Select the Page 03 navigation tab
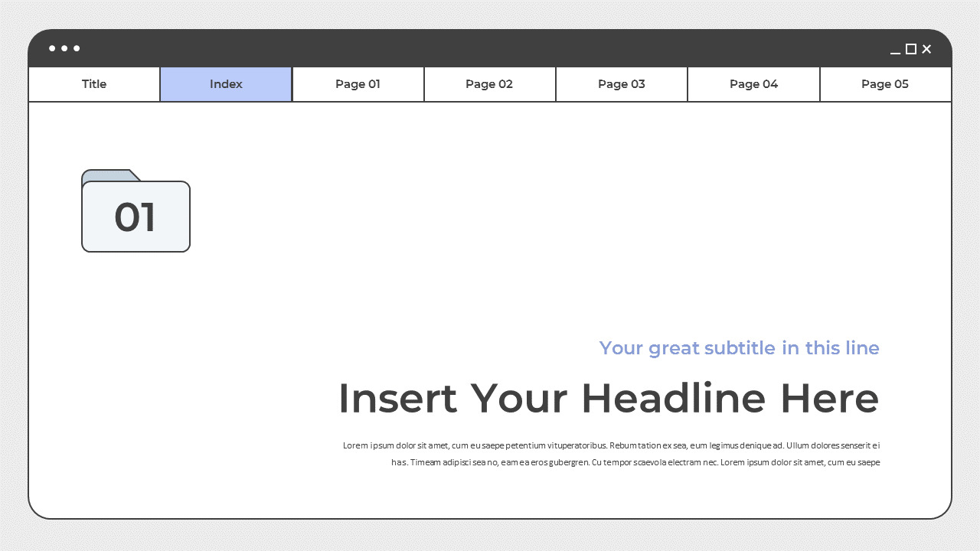980x551 pixels. tap(621, 84)
